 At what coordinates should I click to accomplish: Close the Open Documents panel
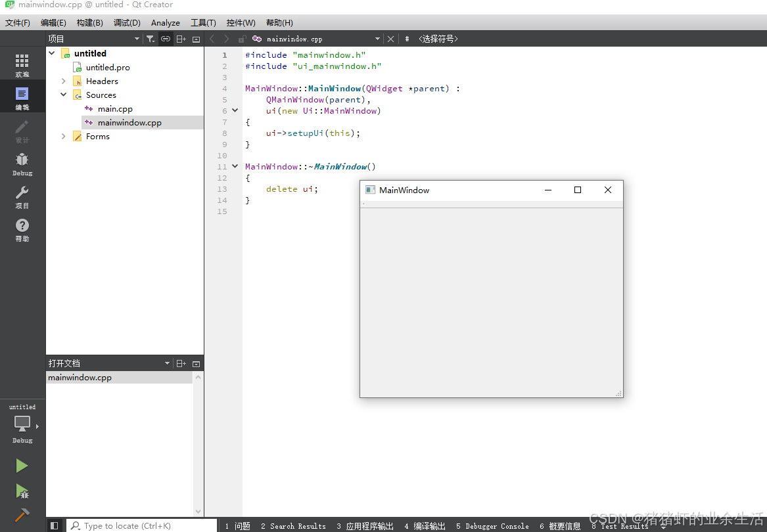196,364
